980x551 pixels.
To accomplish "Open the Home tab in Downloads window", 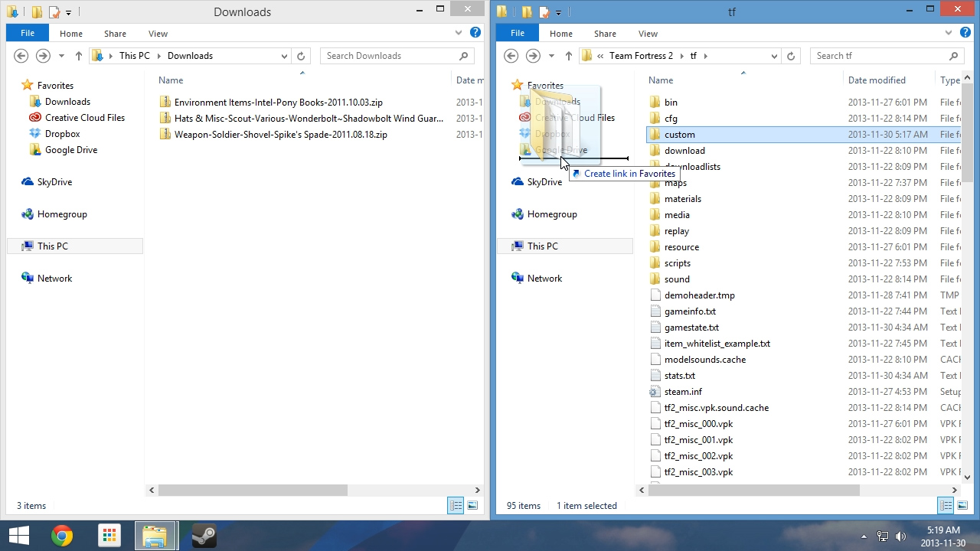I will pyautogui.click(x=71, y=33).
